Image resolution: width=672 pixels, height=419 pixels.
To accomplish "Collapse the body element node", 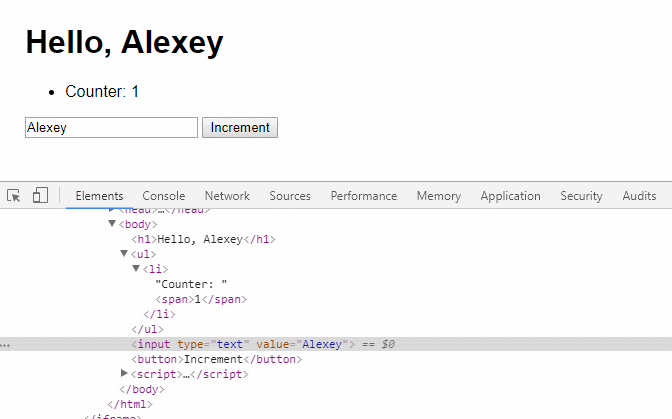I will point(112,224).
